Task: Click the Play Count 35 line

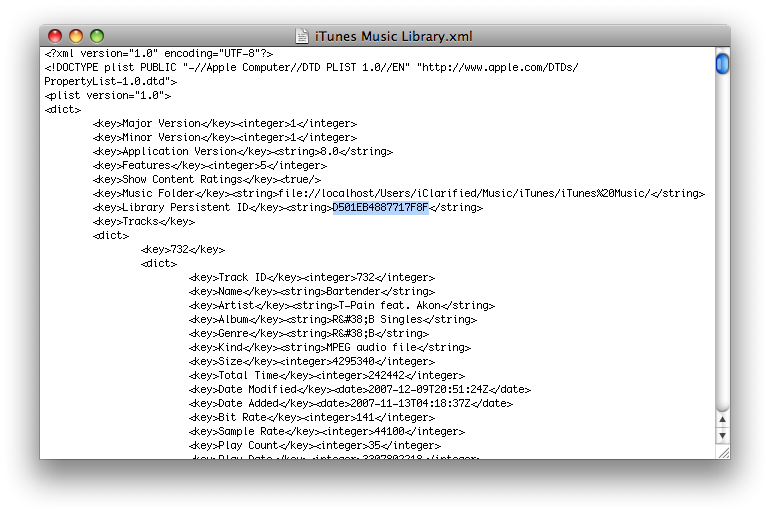Action: click(x=315, y=445)
